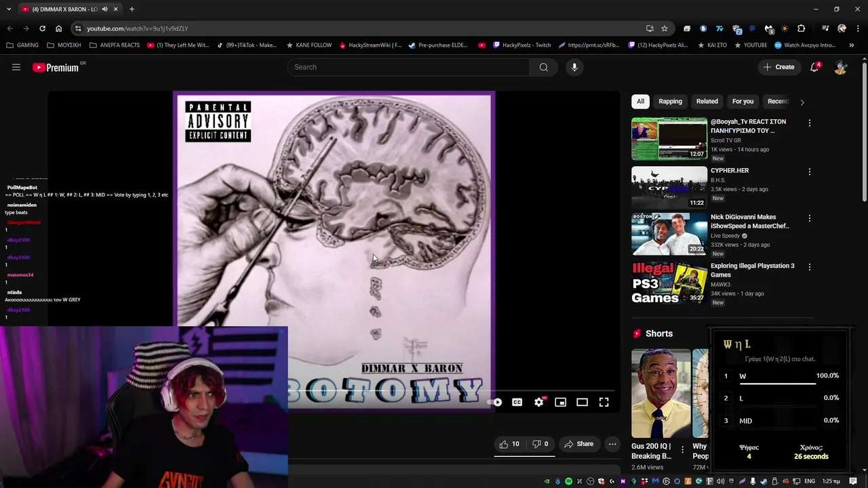Screen dimensions: 868x488
Task: Open menu for Illegal Playstation 3 video
Action: [809, 267]
